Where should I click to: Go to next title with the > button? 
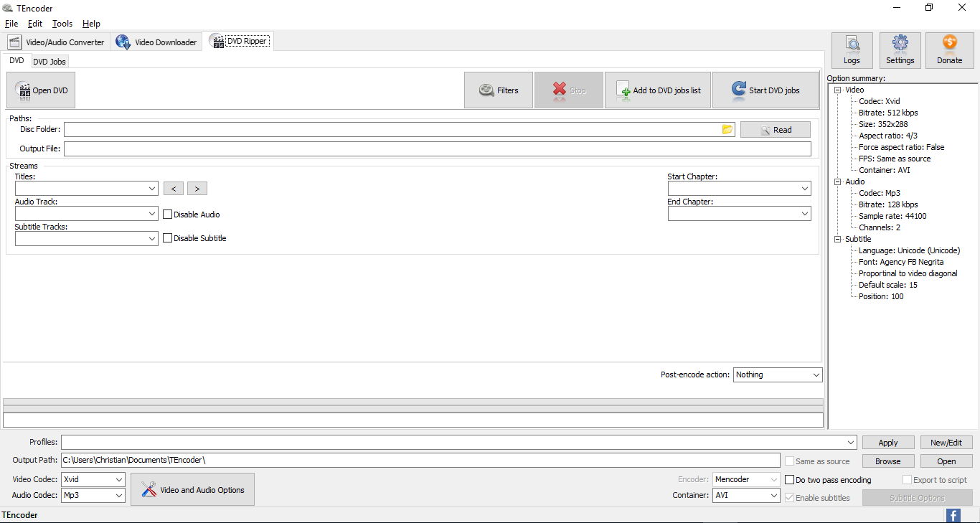tap(197, 189)
